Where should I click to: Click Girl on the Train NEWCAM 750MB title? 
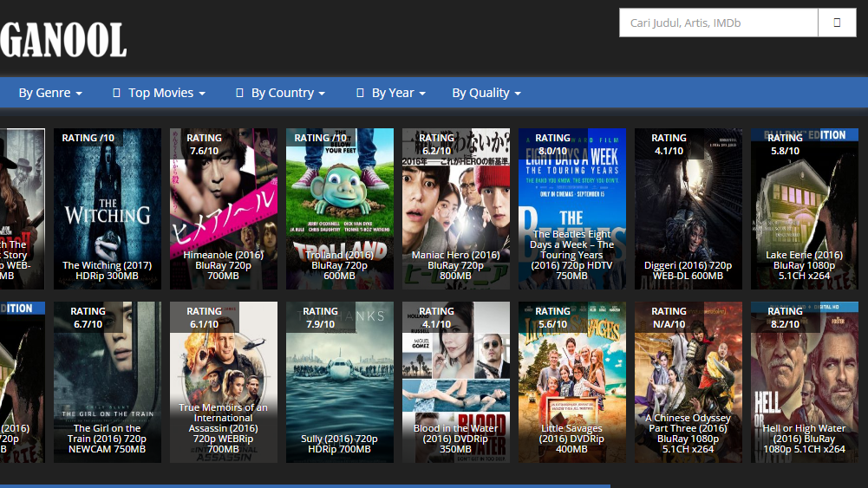pos(107,439)
